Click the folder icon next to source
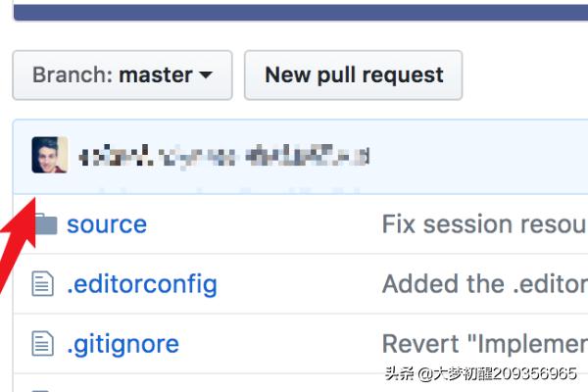Screen dimensions: 588x392 tap(44, 225)
